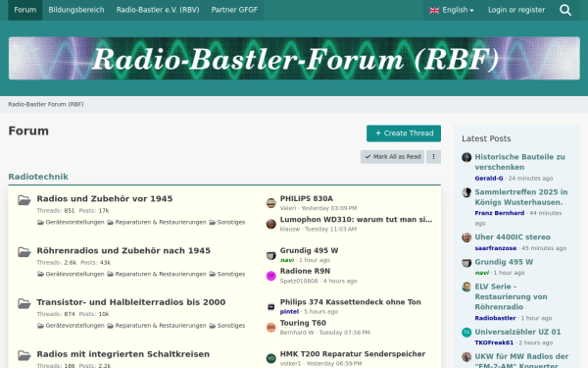Click username pintel under Philips 374 thread
588x368 pixels.
click(x=289, y=312)
